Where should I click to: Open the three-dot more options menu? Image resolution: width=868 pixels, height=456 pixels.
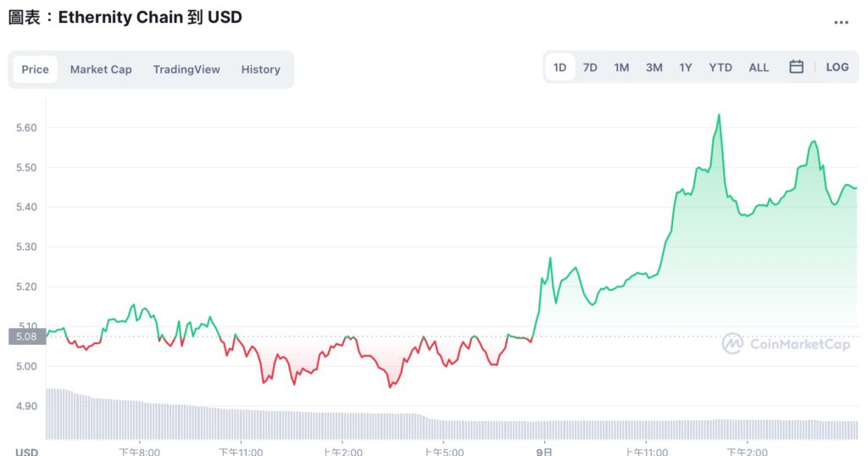tap(841, 23)
